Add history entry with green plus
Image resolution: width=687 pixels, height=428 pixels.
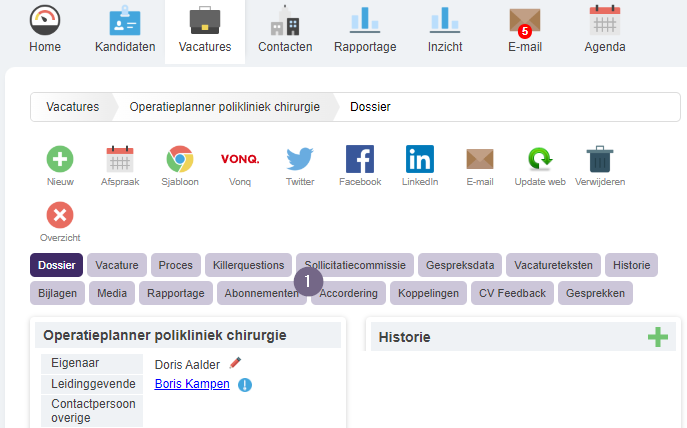pyautogui.click(x=658, y=337)
